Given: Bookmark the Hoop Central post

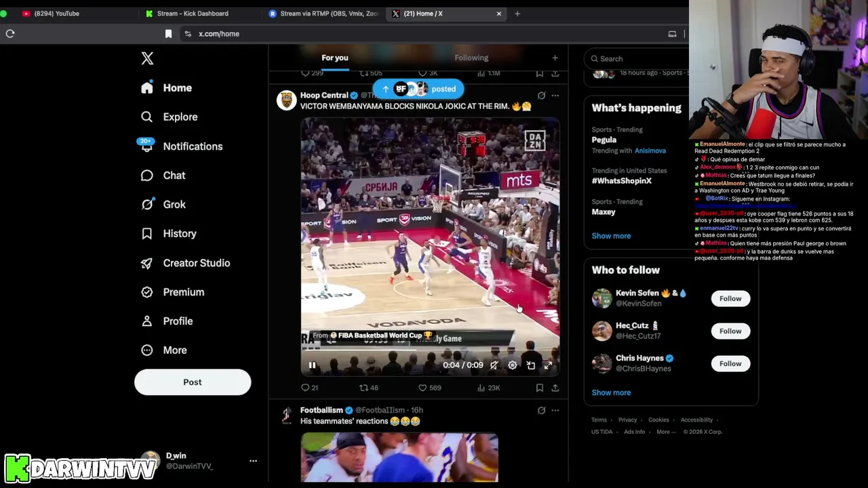Looking at the screenshot, I should [540, 388].
